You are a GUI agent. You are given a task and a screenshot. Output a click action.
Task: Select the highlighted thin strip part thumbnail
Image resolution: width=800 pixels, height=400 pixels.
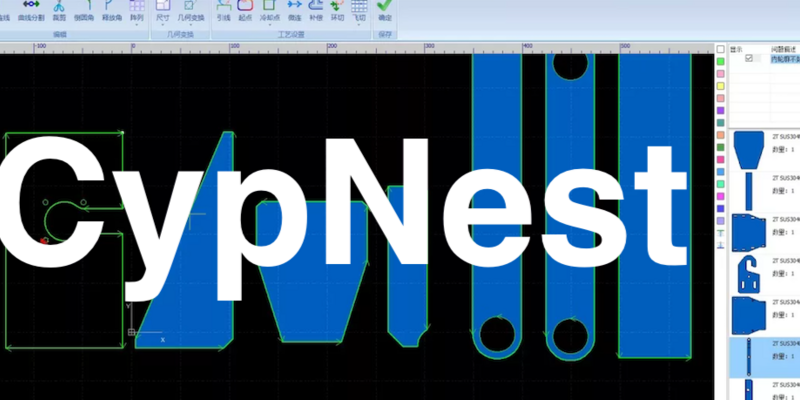click(748, 357)
